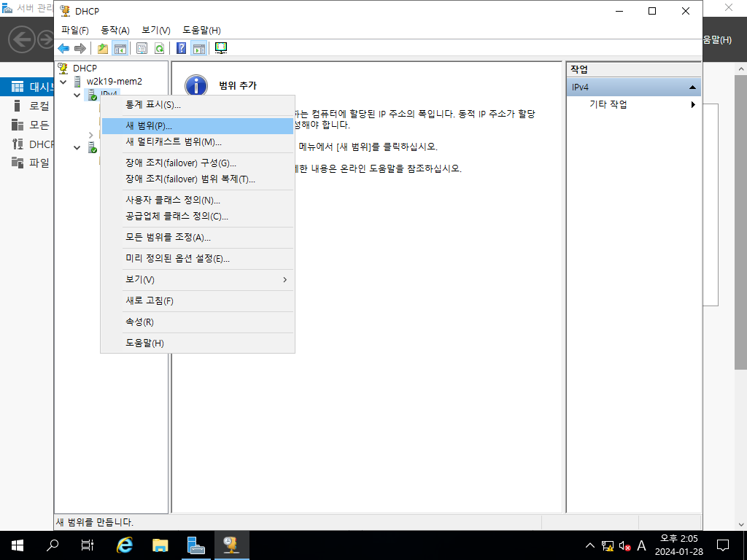Collapse the IPv4 section in 작업 pane

point(692,87)
